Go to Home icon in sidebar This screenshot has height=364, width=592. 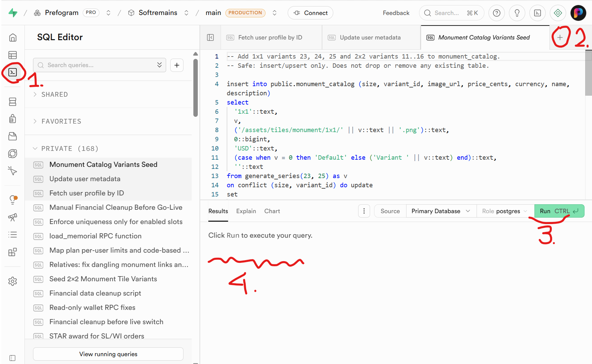[13, 37]
